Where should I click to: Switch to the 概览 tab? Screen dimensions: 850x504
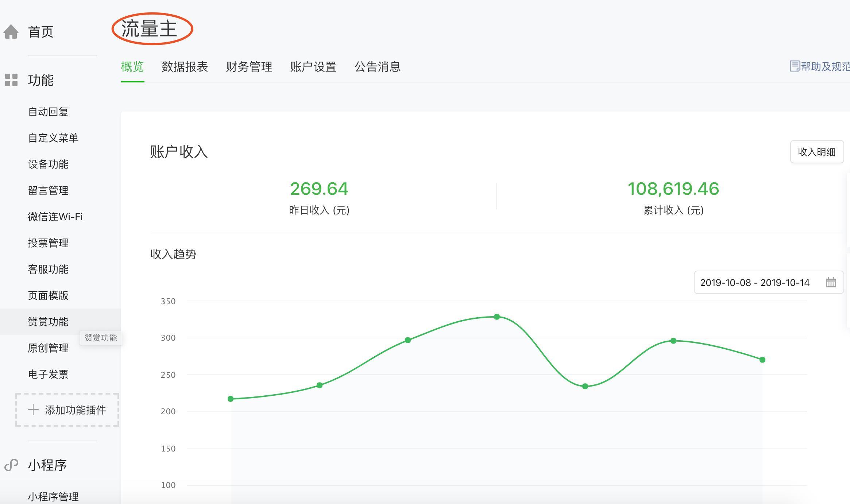point(132,67)
